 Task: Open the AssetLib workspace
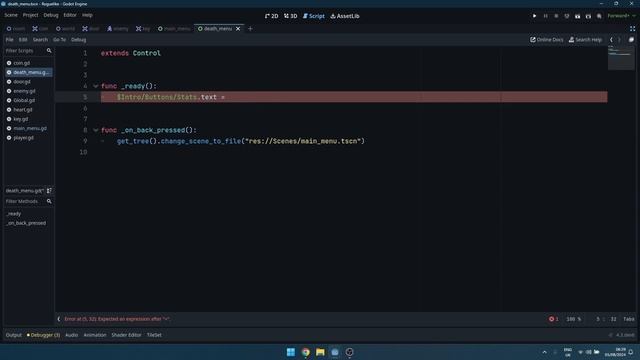[345, 16]
